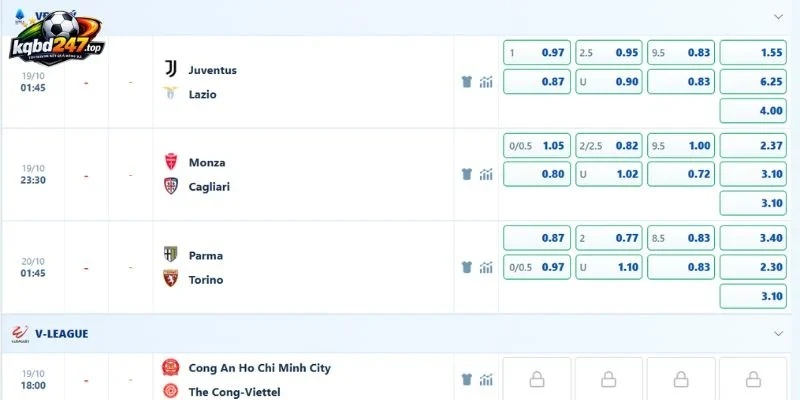This screenshot has height=400, width=800.
Task: Open stats chart icon for V-League match
Action: pos(486,379)
